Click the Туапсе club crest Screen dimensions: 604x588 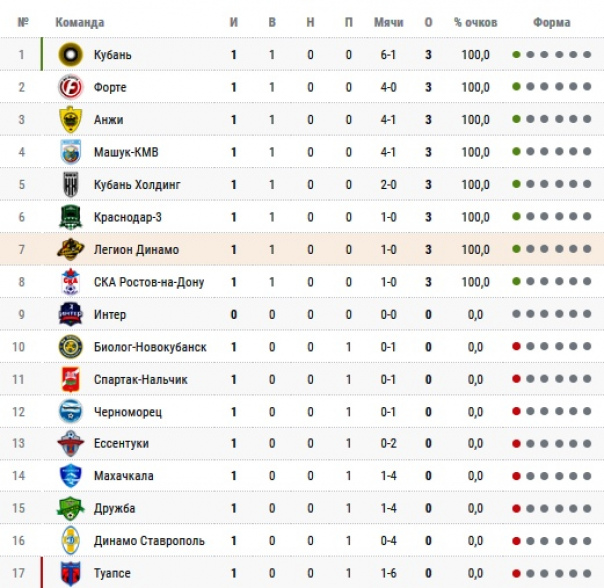(x=69, y=574)
